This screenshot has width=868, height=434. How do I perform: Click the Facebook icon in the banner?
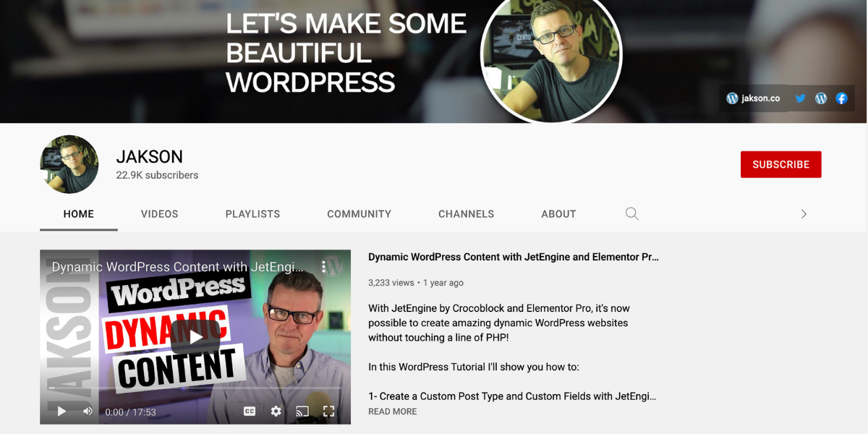tap(841, 98)
